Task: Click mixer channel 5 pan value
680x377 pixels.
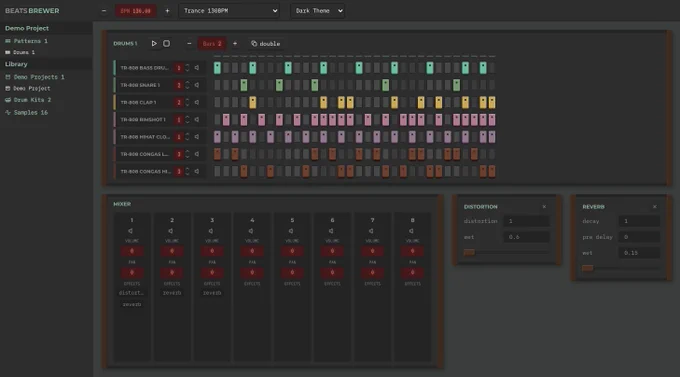Action: [x=292, y=272]
